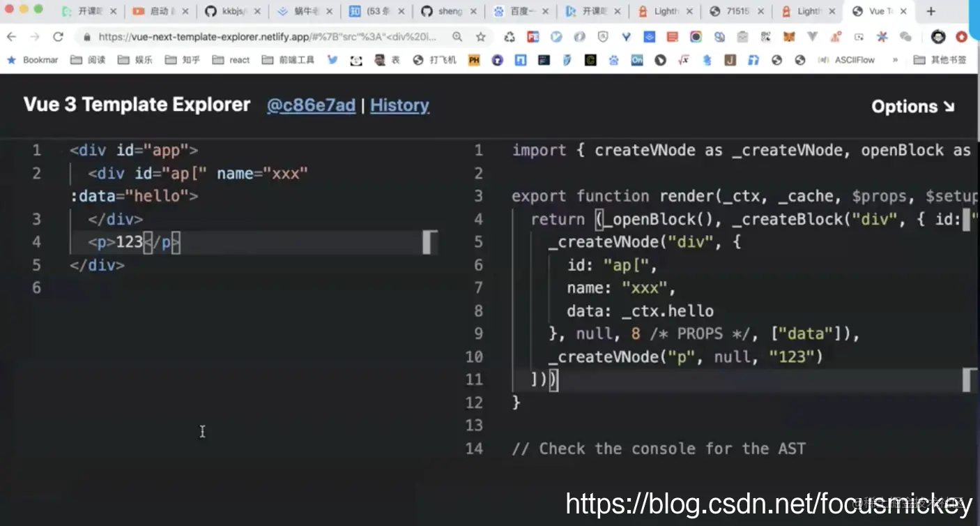Bookmark this page with the star icon
Image resolution: width=980 pixels, height=526 pixels.
point(481,37)
